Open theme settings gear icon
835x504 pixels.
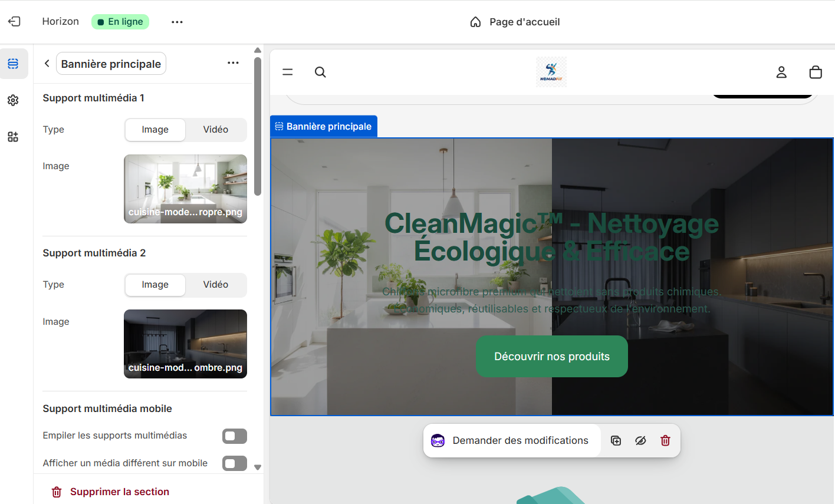tap(13, 100)
